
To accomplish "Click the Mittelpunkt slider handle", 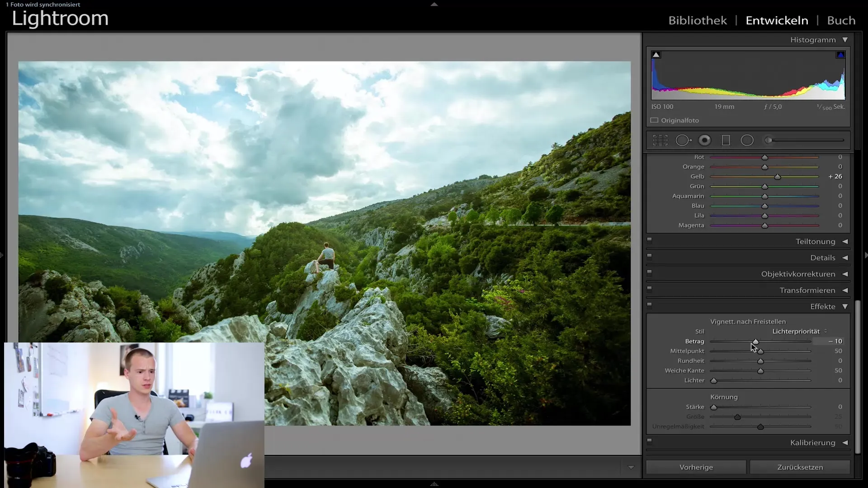I will 760,352.
